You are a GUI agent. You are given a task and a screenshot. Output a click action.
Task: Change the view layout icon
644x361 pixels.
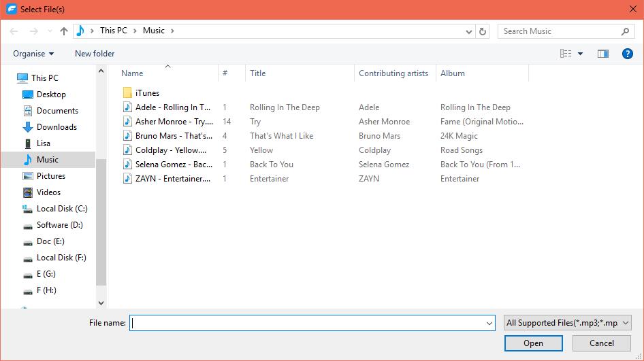point(566,53)
